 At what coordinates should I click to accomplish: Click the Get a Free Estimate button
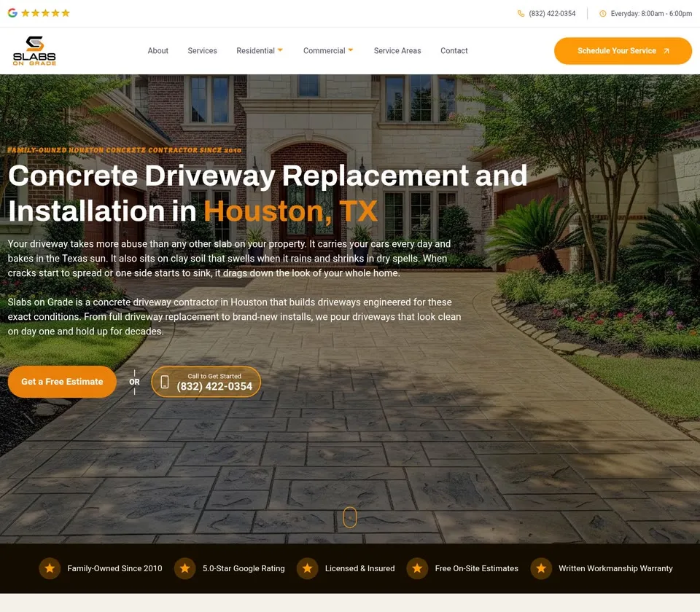(x=62, y=382)
